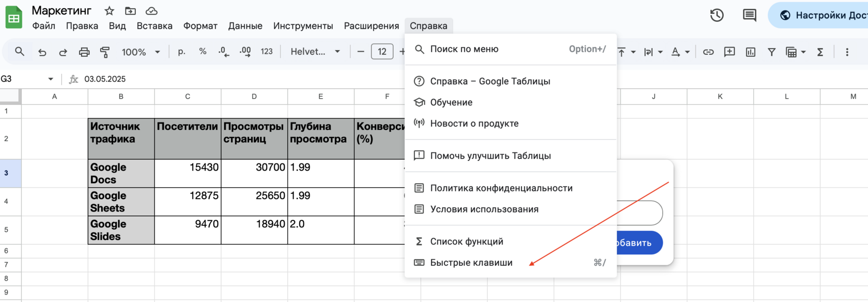Click the toolbar search magnifier icon
The width and height of the screenshot is (868, 302).
(x=20, y=52)
